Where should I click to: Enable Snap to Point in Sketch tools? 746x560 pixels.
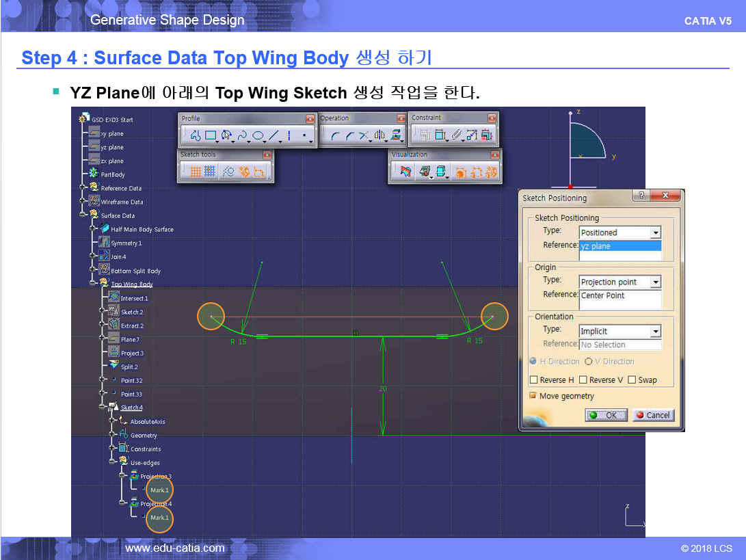(210, 172)
